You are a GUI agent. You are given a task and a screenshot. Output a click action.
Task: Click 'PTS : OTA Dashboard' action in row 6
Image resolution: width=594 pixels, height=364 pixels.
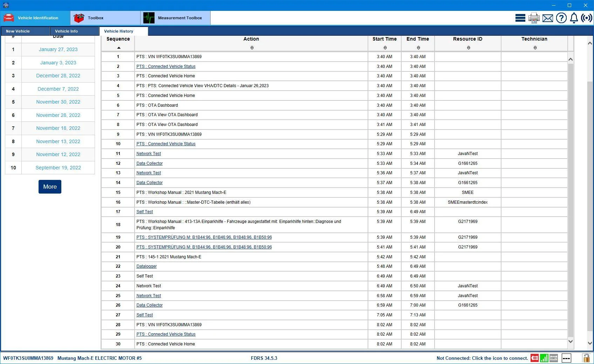(157, 105)
